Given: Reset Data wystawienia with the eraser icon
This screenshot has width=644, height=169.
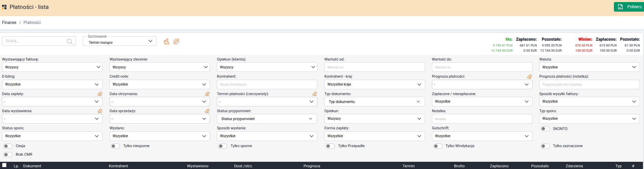Looking at the screenshot, I should click(100, 111).
